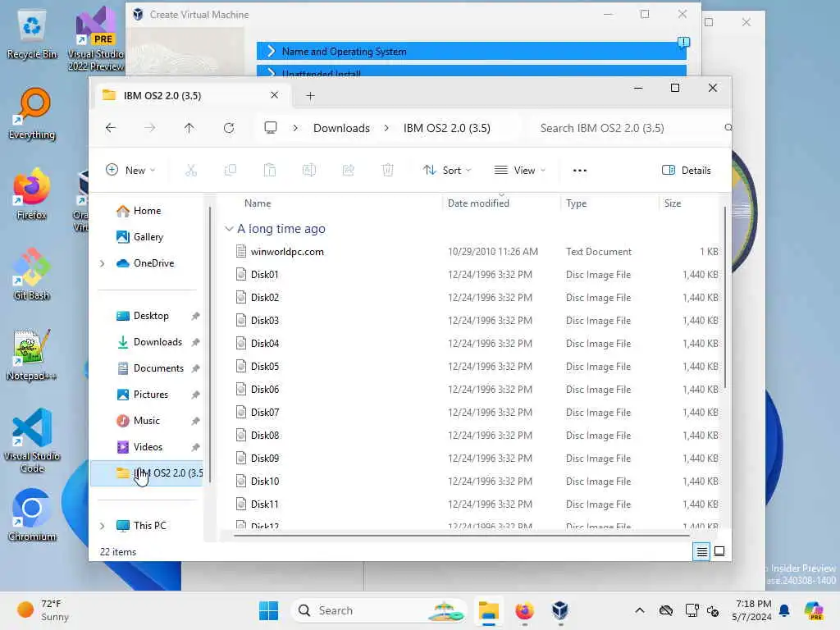Open Notepad++ desktop shortcut
This screenshot has height=630, width=840.
tap(32, 355)
